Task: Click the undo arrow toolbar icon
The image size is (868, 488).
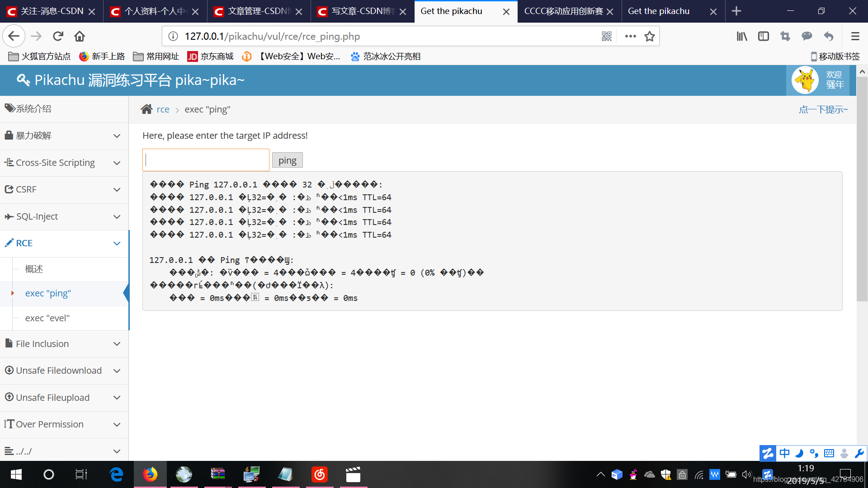Action: [x=829, y=36]
